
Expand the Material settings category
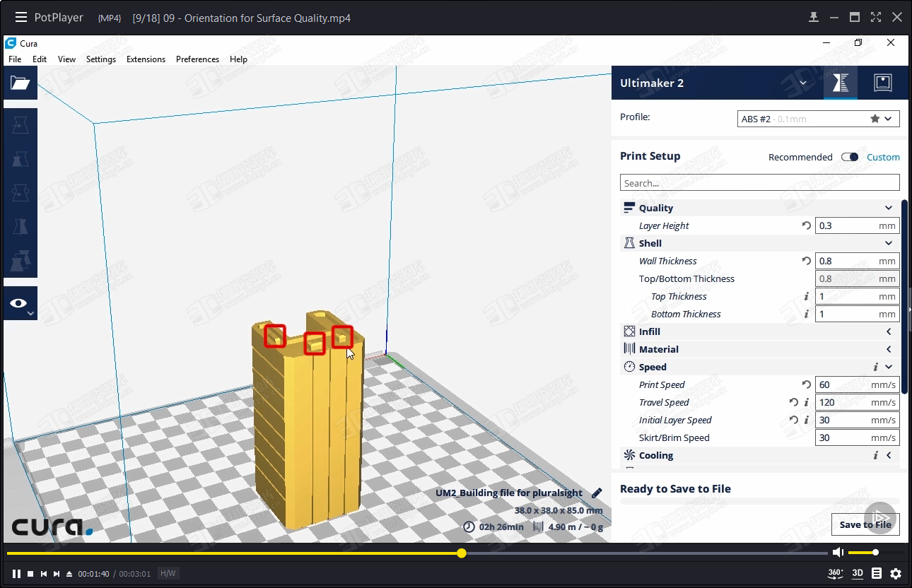[x=889, y=349]
